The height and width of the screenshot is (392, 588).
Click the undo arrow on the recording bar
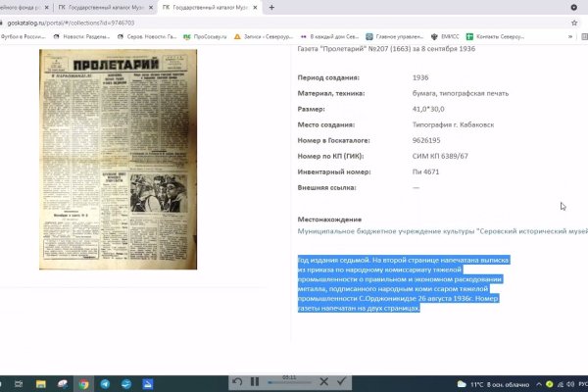click(236, 381)
